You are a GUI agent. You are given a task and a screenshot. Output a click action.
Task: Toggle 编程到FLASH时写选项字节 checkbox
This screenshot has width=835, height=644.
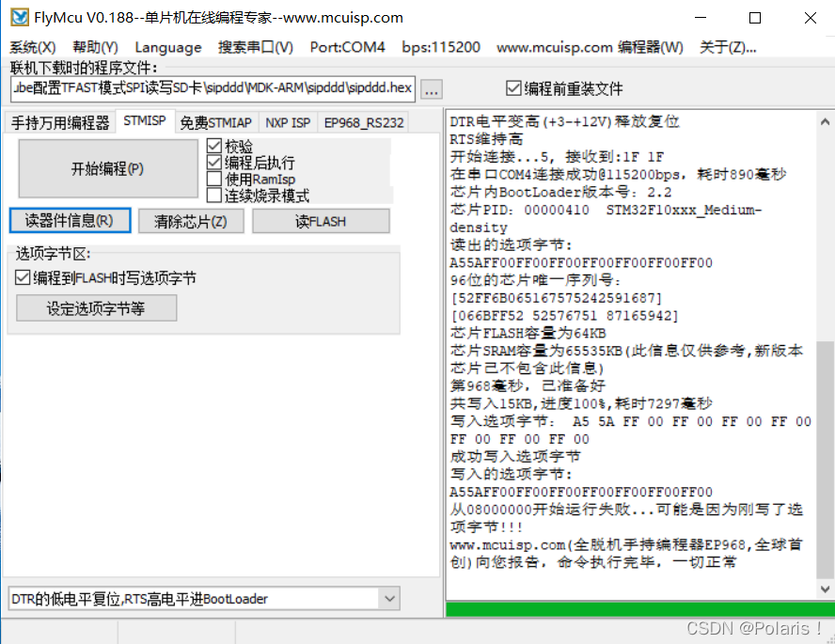tap(23, 277)
